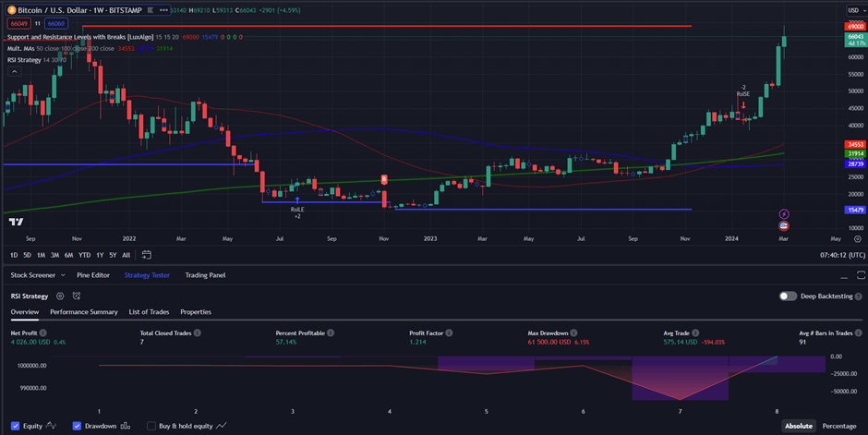Switch chart scale to Percentage
Image resolution: width=868 pixels, height=435 pixels.
click(x=839, y=426)
